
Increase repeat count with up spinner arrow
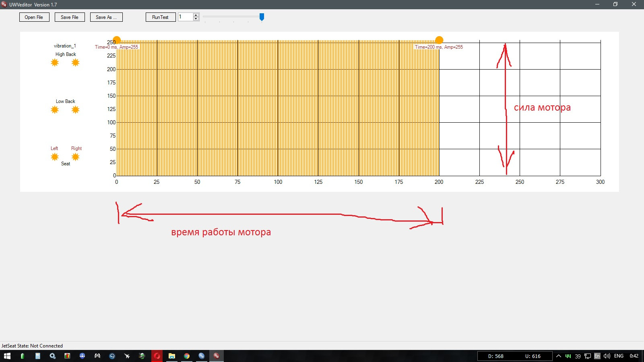coord(196,15)
